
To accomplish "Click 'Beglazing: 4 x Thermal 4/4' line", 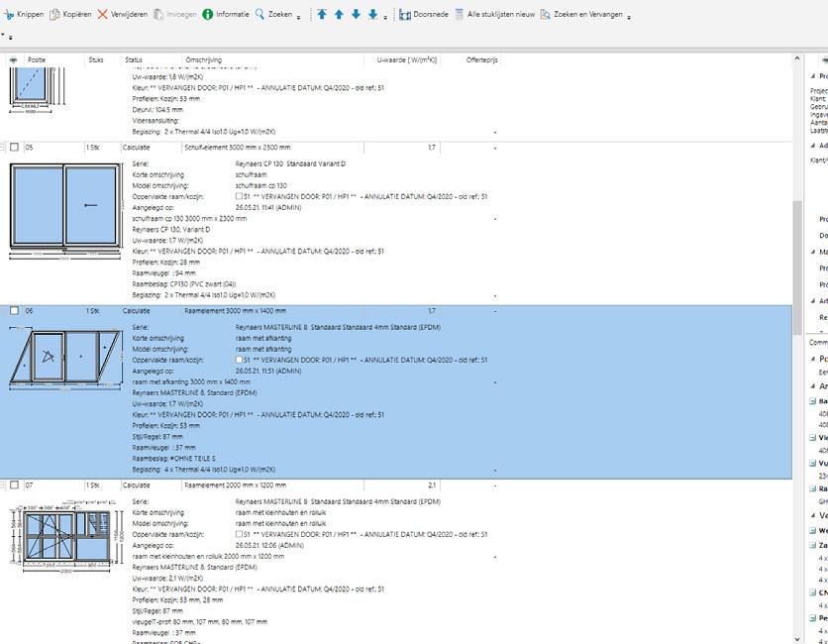I will point(203,470).
